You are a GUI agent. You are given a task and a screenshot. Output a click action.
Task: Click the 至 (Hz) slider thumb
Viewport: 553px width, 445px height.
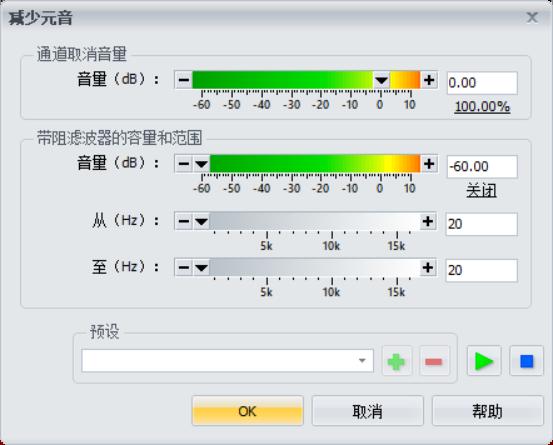coord(201,268)
